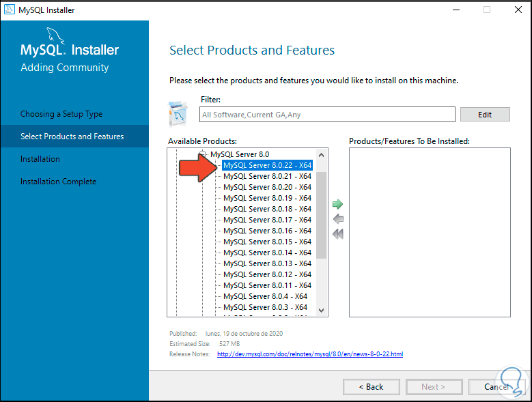Select MySQL Server 8.0.18 - X64

(267, 209)
